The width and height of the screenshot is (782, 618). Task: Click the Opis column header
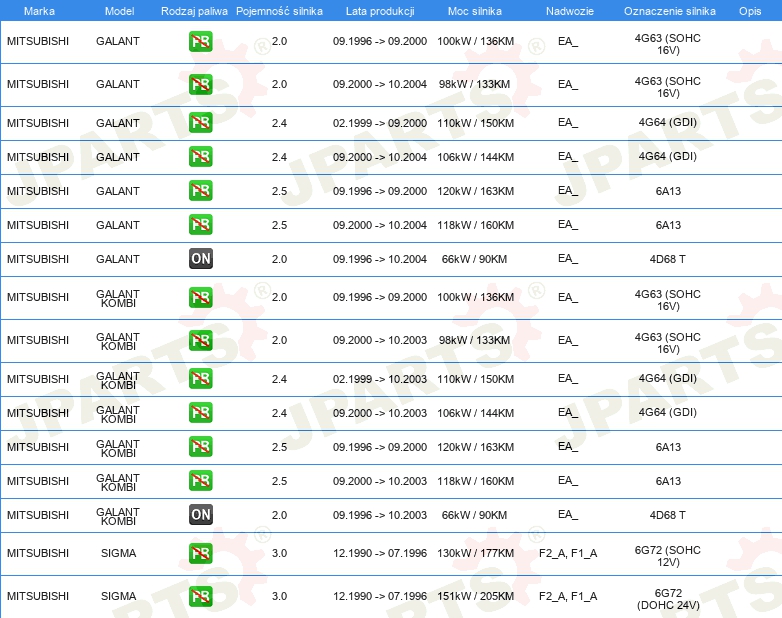click(750, 11)
